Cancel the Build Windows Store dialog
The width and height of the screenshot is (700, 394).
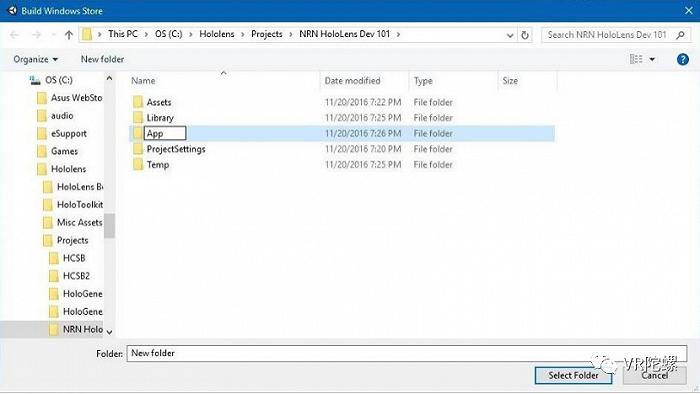click(x=654, y=375)
